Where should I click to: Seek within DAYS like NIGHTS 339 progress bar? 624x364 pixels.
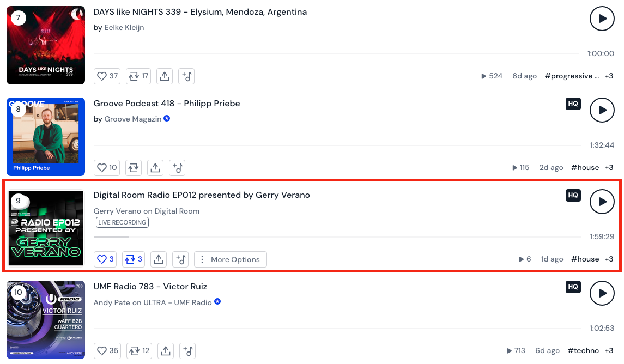336,54
